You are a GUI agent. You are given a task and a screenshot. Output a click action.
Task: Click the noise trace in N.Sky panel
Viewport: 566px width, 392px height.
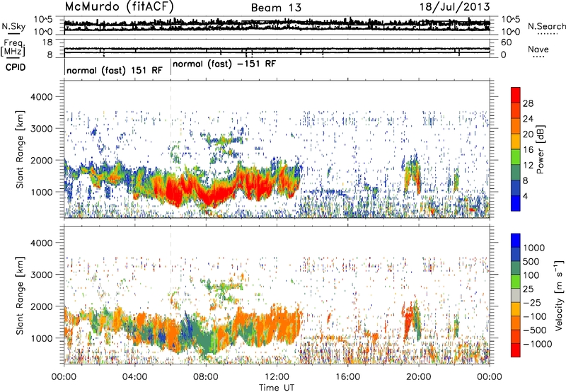tap(277, 24)
